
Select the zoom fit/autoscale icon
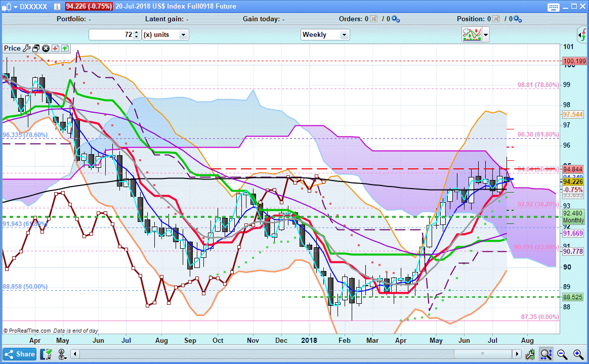(546, 354)
